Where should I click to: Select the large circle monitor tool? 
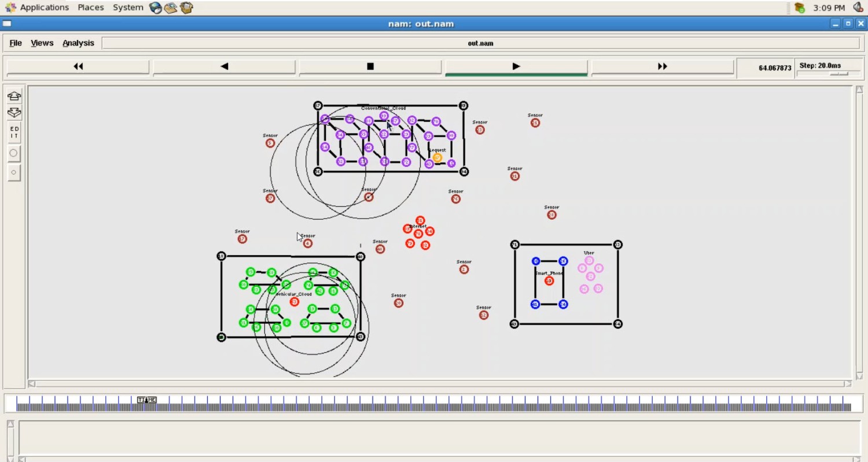coord(13,153)
